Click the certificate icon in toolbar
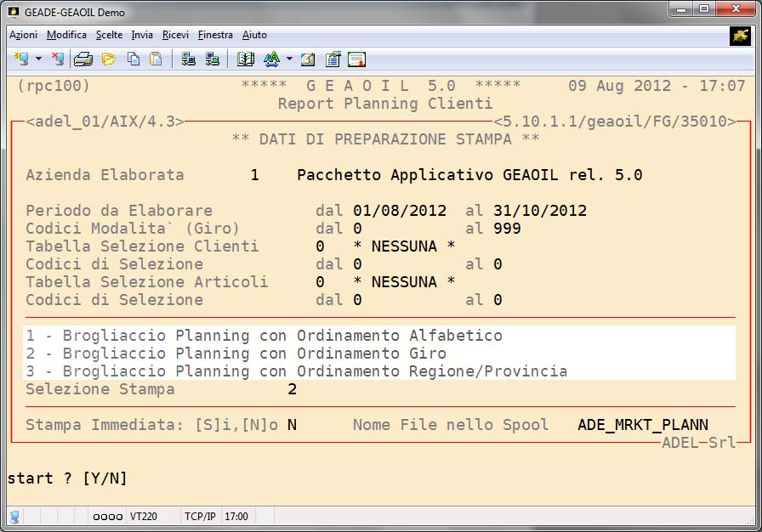This screenshot has height=532, width=762. 356,59
